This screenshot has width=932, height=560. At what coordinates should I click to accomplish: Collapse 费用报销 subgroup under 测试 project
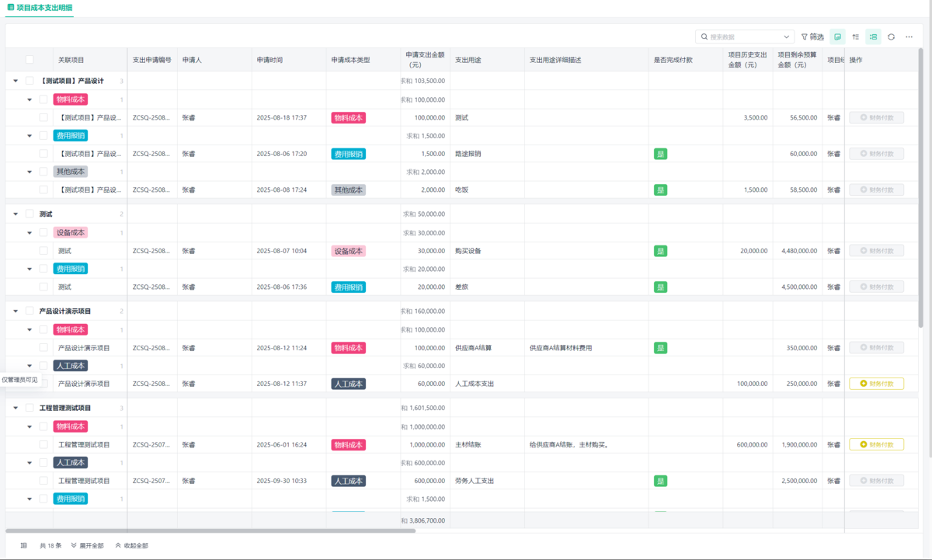[x=30, y=269]
